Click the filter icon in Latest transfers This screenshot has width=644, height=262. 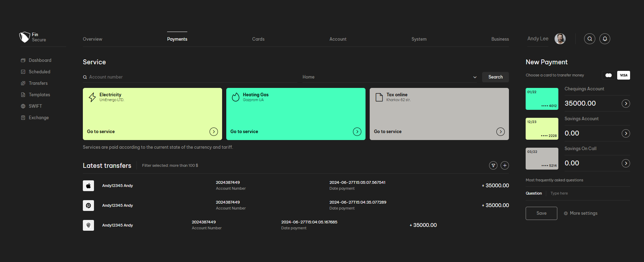pyautogui.click(x=493, y=165)
